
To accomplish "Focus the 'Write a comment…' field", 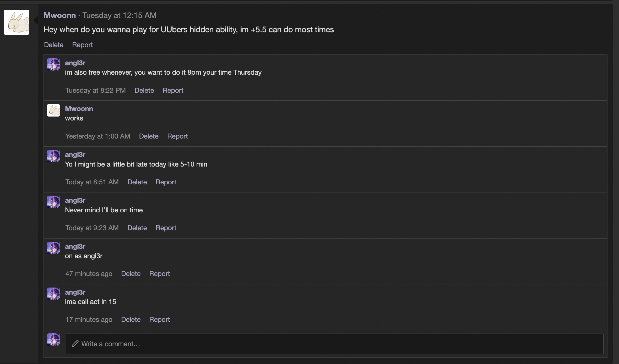I will 334,344.
